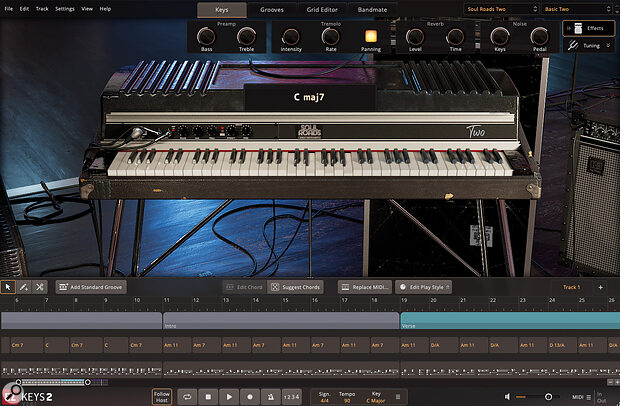The width and height of the screenshot is (620, 406).
Task: Open the Edit Play Style dropdown
Action: pos(423,287)
